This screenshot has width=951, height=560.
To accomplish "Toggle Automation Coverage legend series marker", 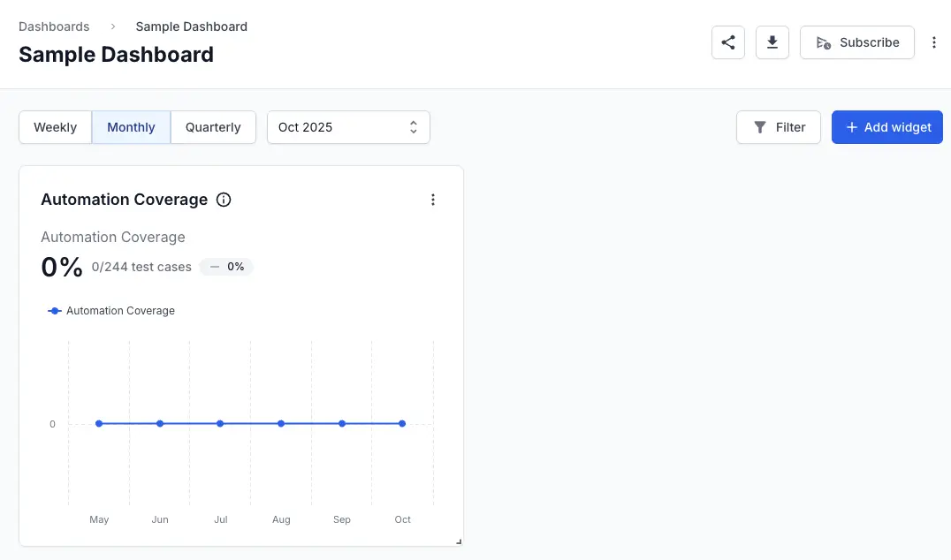I will pos(55,311).
